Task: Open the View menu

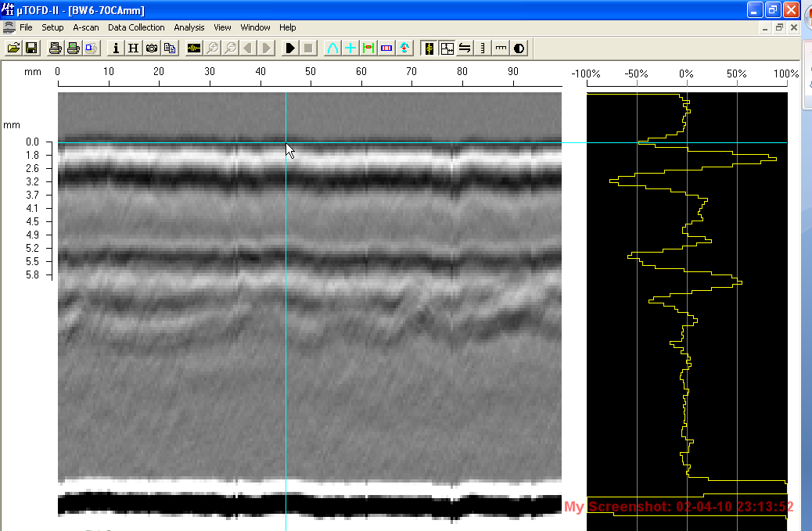Action: point(222,27)
